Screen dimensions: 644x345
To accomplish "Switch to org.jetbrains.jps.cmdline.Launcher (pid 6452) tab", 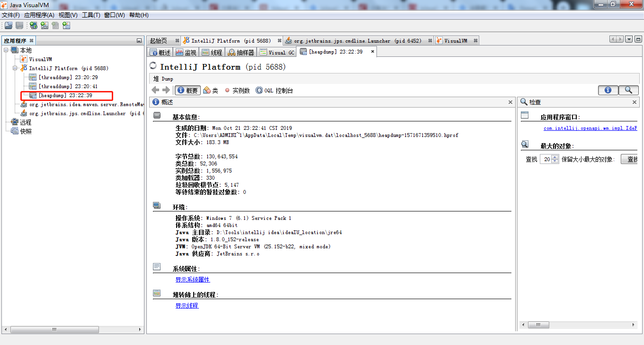I will (358, 41).
